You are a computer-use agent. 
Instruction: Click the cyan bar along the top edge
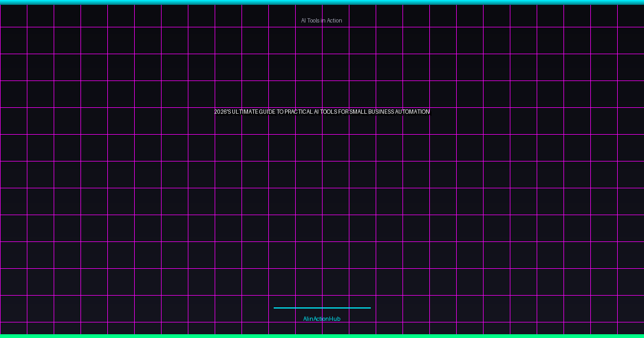pos(322,2)
